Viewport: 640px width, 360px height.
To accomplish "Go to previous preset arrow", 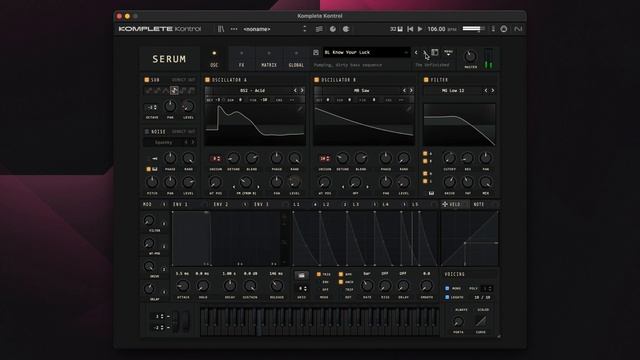I will click(416, 52).
